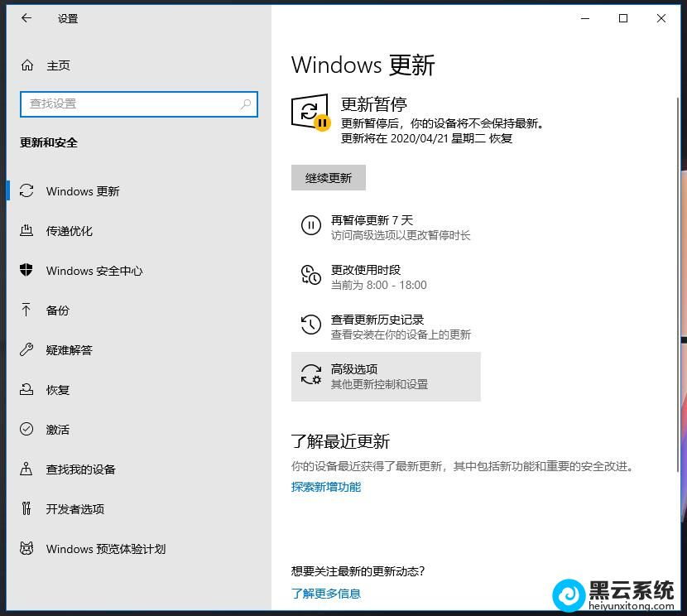This screenshot has height=616, width=687.
Task: Click the 恢复 icon in sidebar
Action: pos(26,390)
